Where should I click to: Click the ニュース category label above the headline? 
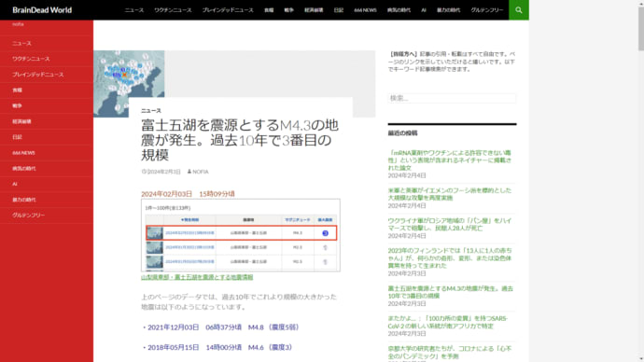[x=151, y=110]
